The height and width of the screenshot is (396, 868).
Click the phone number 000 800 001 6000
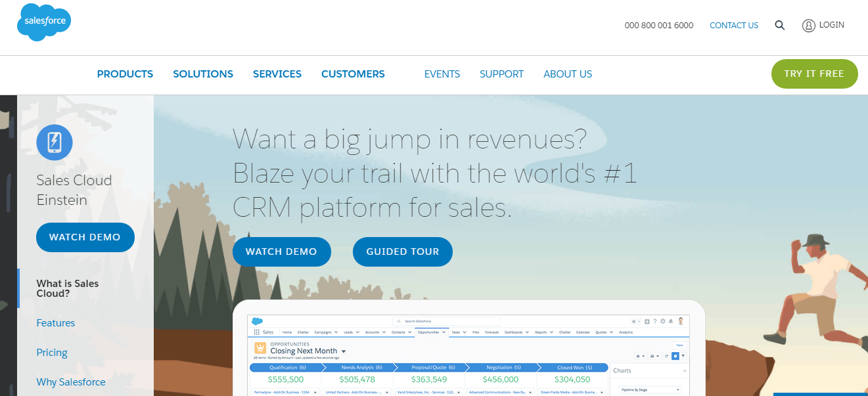tap(659, 26)
